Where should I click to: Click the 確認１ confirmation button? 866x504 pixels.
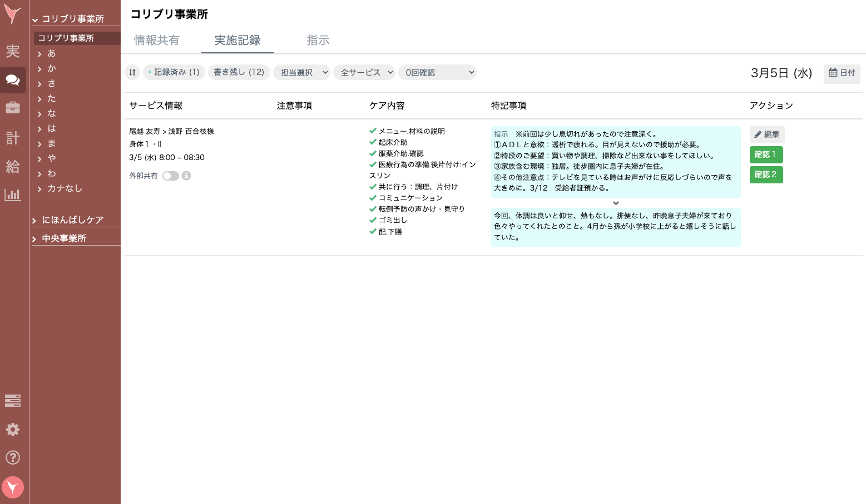766,154
